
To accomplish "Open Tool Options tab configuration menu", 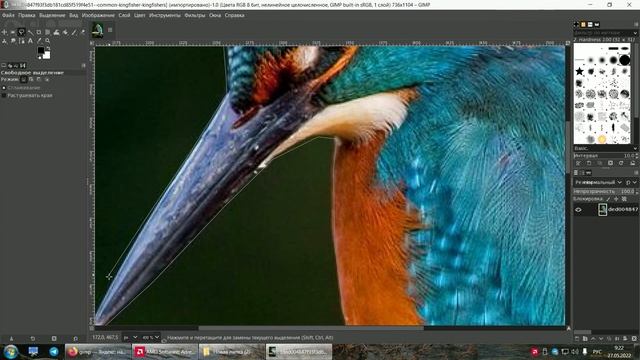I will [x=83, y=65].
